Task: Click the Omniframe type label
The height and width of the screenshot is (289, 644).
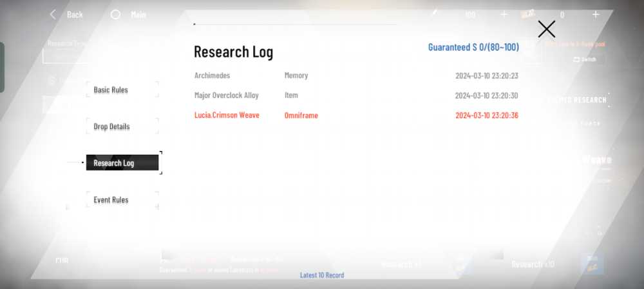Action: tap(301, 115)
